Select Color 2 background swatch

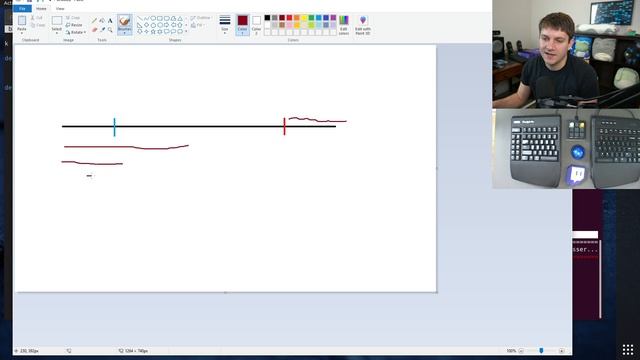point(256,24)
